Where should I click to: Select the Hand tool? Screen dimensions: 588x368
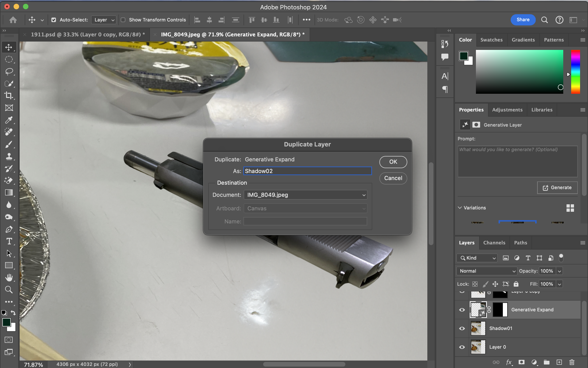coord(9,278)
